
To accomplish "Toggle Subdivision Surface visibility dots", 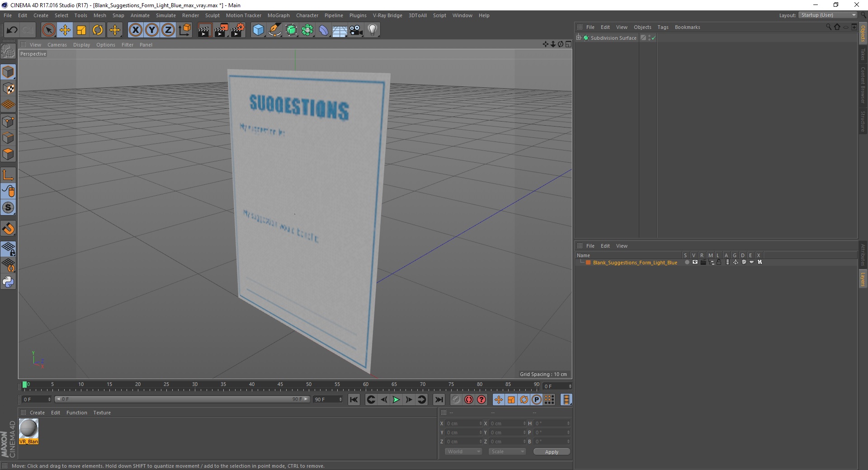I will pyautogui.click(x=649, y=38).
